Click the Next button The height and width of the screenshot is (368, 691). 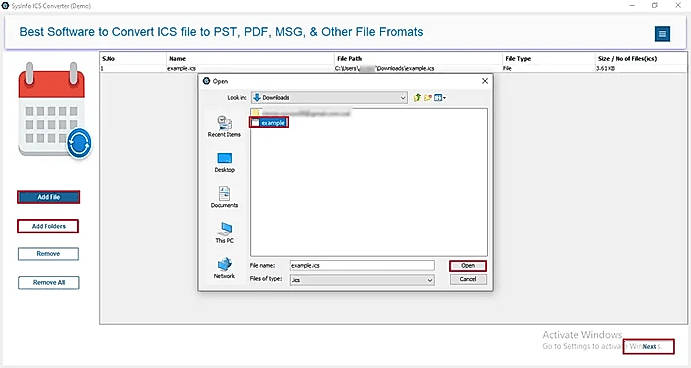click(x=649, y=346)
